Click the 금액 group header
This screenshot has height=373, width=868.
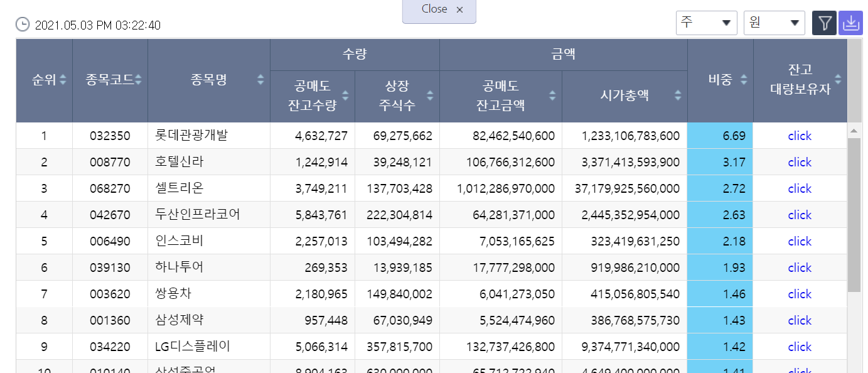[x=563, y=54]
